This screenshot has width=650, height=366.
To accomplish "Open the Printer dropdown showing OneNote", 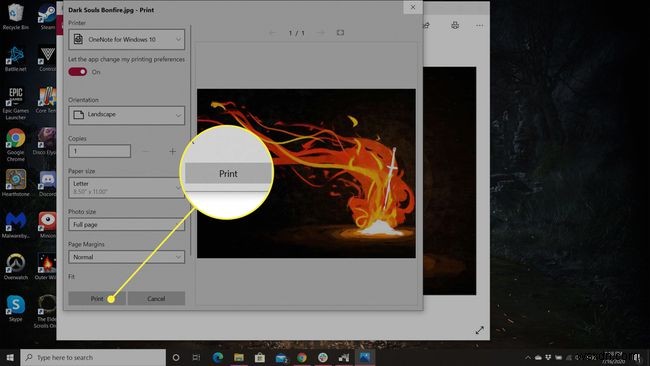I will [x=126, y=39].
